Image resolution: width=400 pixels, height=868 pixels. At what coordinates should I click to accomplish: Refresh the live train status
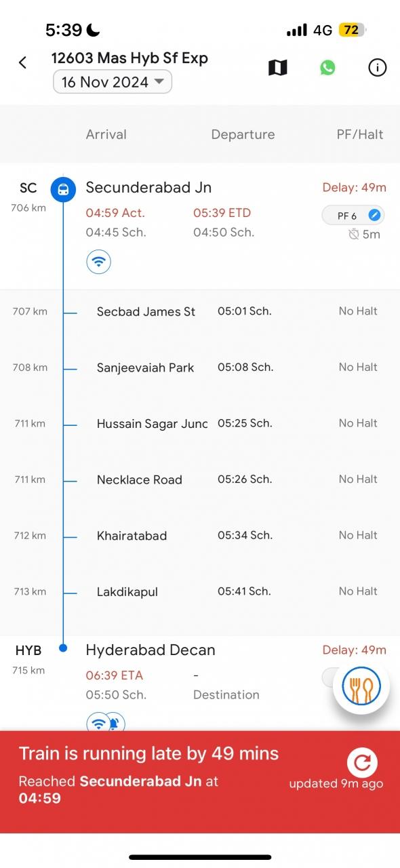coord(362,763)
